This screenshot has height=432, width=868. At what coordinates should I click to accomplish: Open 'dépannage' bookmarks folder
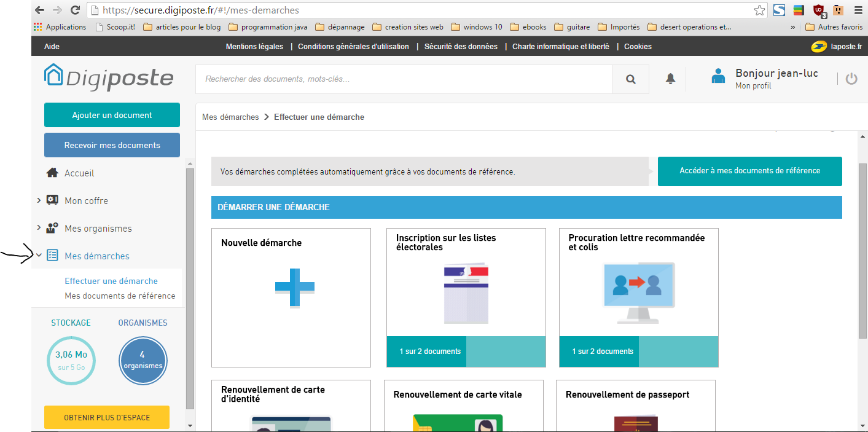(340, 27)
